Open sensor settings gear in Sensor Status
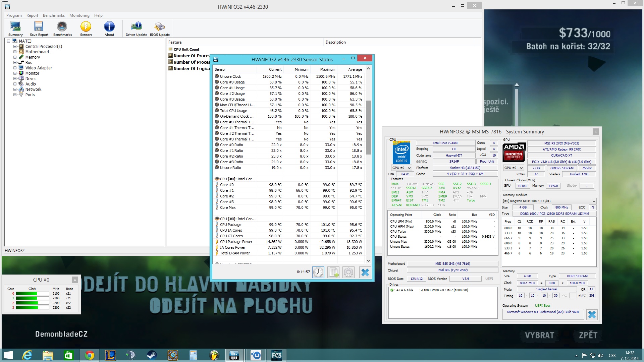This screenshot has height=362, width=644. tap(348, 272)
